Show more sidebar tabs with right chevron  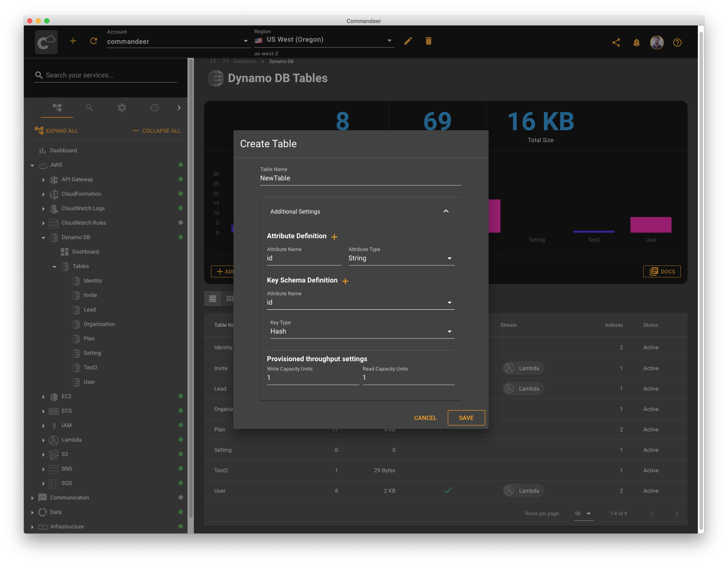click(179, 108)
